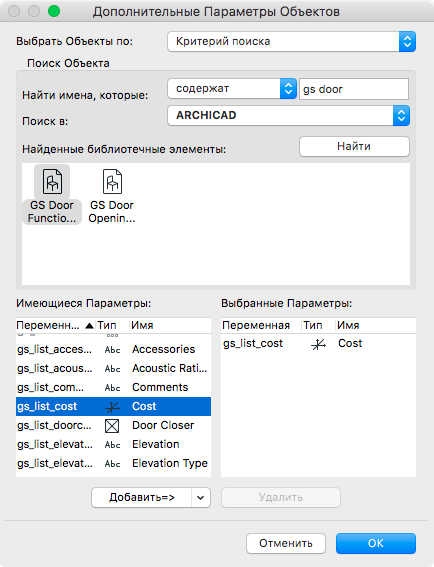Screen dimensions: 434x567
Task: Open the ARCHICAD search location dropdown
Action: click(288, 115)
